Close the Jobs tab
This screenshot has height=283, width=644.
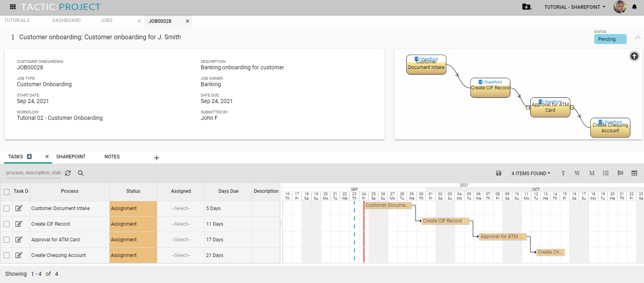[x=139, y=21]
